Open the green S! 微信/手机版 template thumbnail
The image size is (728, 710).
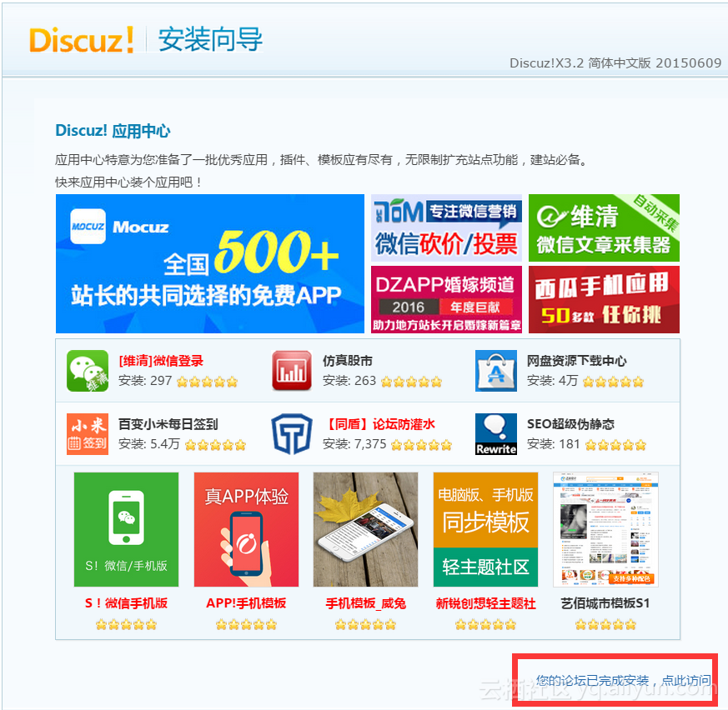pos(126,529)
